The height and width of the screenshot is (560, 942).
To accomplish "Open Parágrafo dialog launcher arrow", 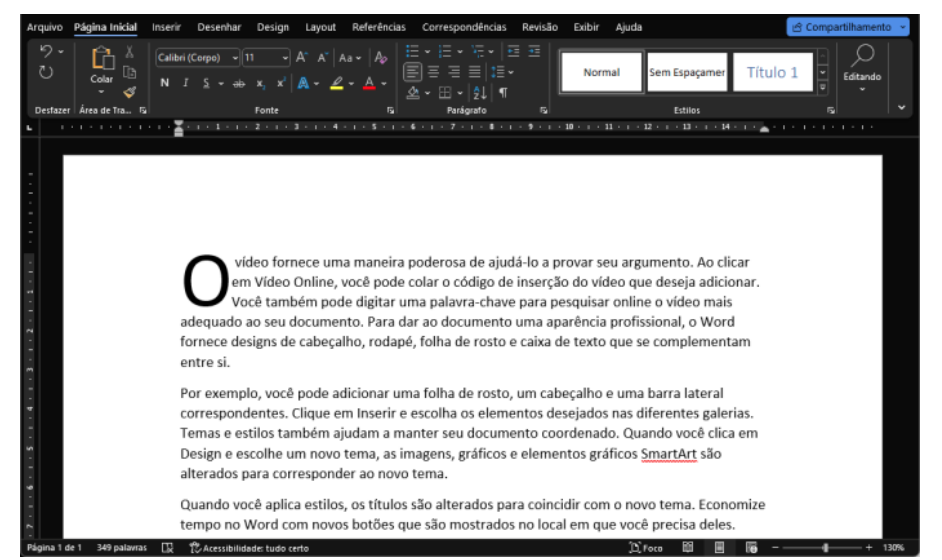I will click(x=543, y=111).
